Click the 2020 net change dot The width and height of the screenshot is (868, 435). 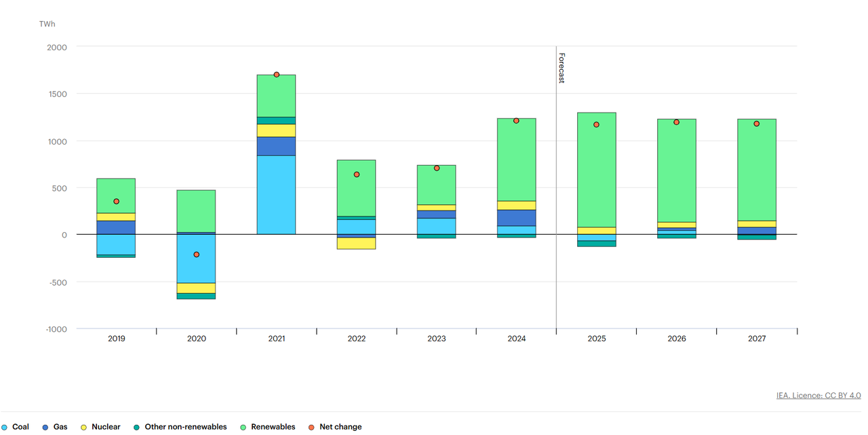click(197, 254)
